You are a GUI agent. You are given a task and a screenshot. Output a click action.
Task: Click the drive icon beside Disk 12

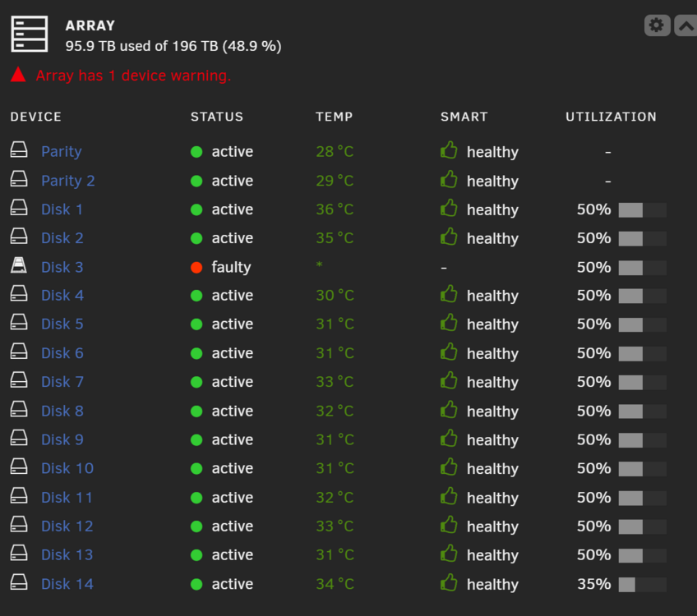click(x=19, y=524)
